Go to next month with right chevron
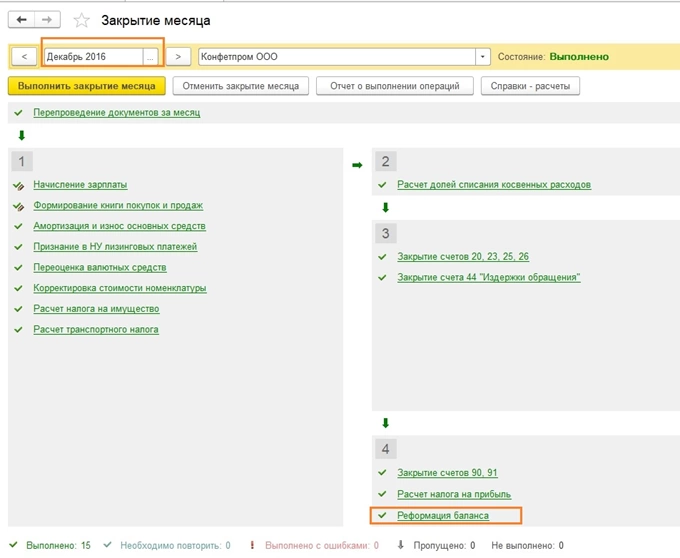Viewport: 680px width, 558px height. coord(179,57)
